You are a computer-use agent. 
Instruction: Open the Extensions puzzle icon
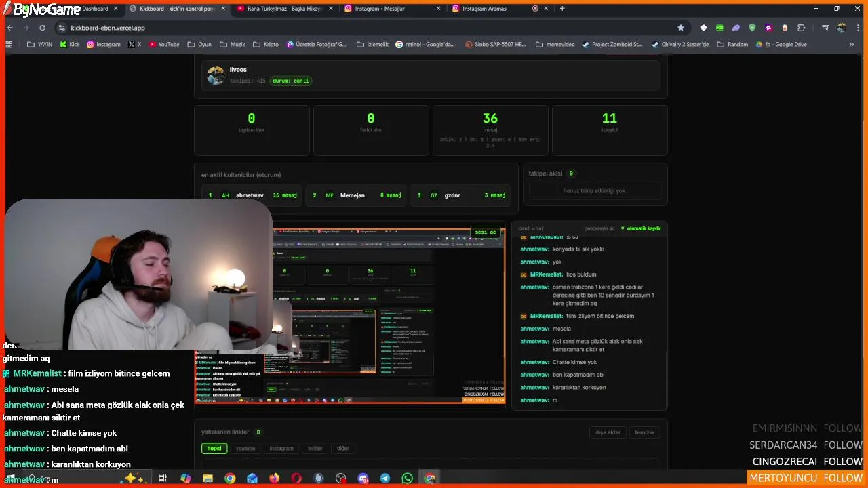(x=802, y=28)
